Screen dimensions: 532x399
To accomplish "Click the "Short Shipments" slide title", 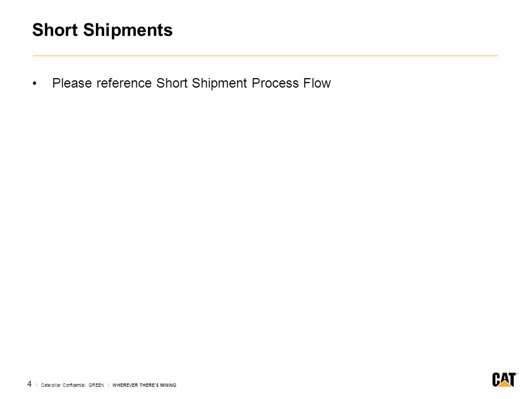I will pos(103,30).
